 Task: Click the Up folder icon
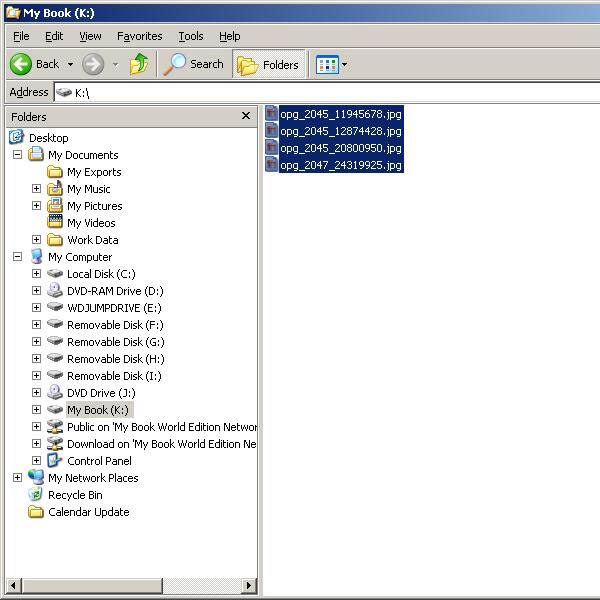[139, 64]
